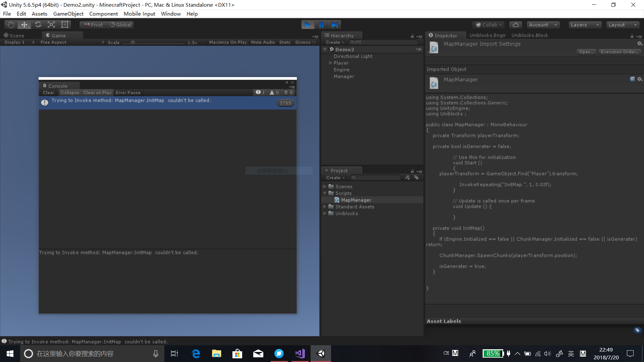This screenshot has width=644, height=362.
Task: Start Play mode with the play button
Action: point(308,25)
